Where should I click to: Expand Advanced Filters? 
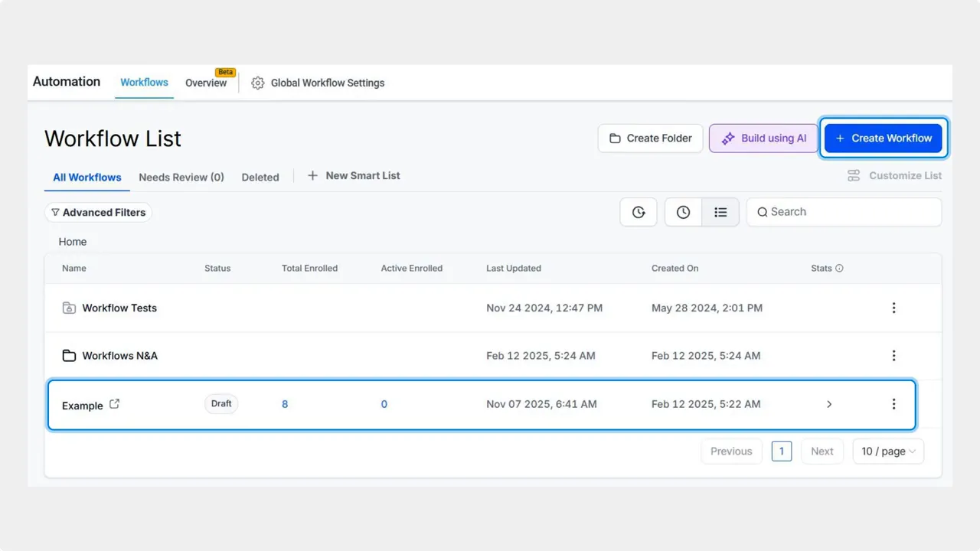[x=98, y=212]
